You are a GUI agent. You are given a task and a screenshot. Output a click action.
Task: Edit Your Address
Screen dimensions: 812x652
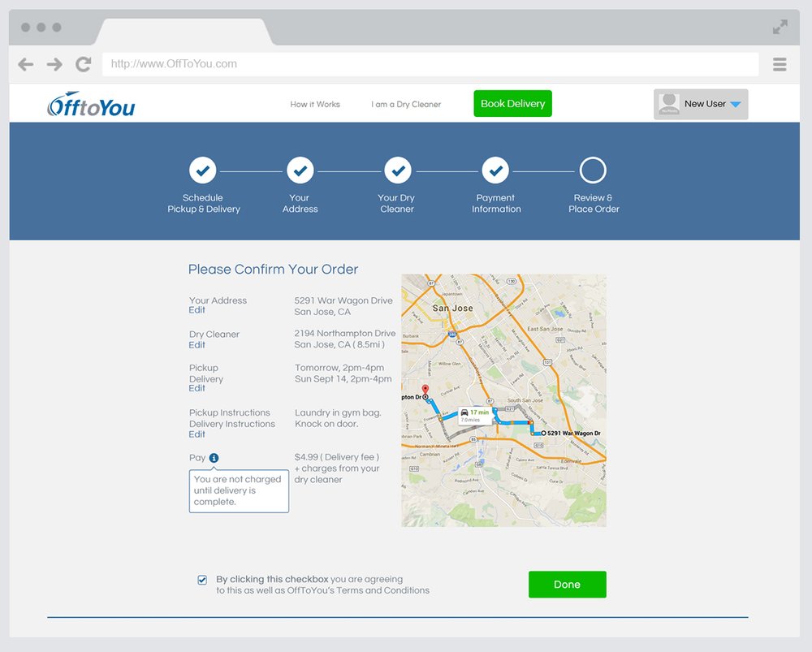point(197,310)
